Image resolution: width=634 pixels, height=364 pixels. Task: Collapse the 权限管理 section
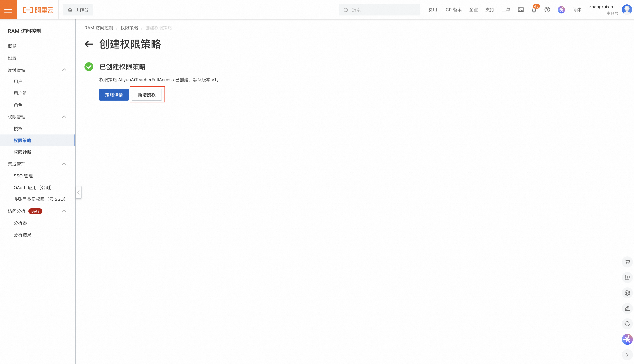(x=64, y=117)
